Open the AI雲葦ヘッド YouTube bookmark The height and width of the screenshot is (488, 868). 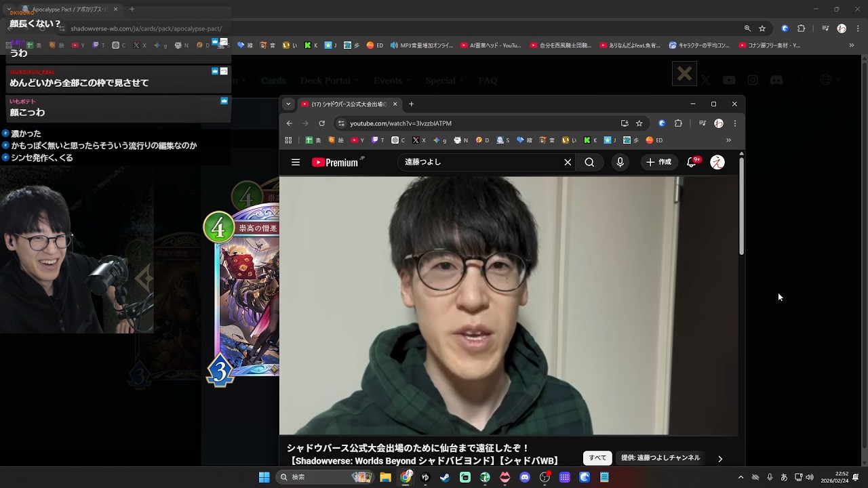coord(490,45)
